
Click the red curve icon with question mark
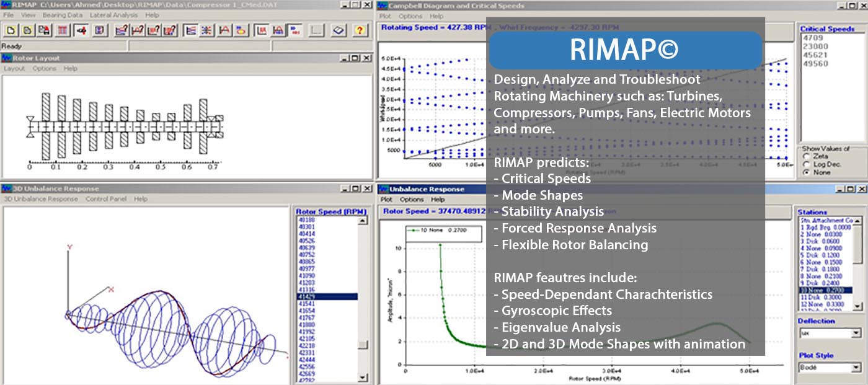coord(138,30)
